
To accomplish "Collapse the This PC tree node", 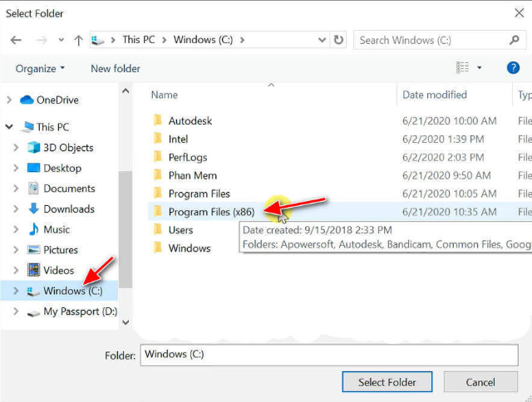I will pyautogui.click(x=9, y=127).
